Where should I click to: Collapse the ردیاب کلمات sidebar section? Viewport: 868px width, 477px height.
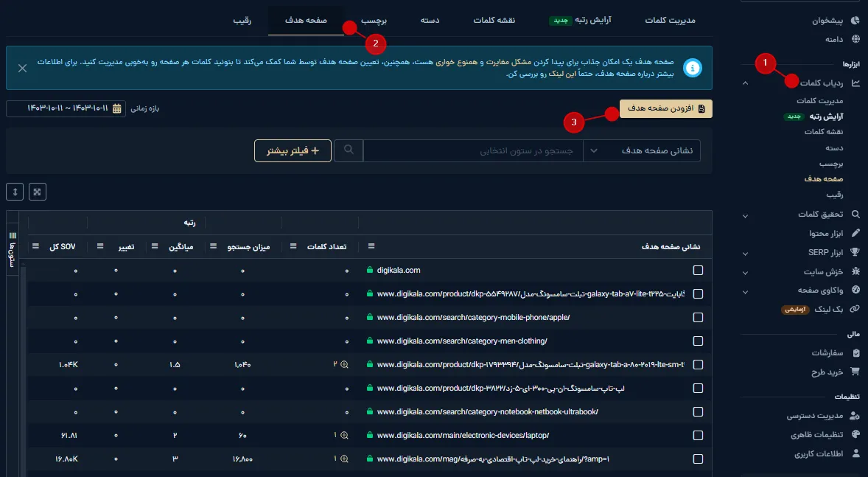[x=745, y=83]
